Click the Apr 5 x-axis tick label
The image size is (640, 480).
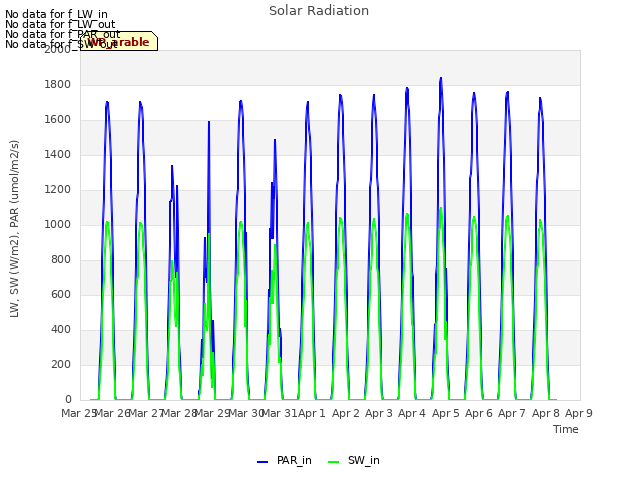[x=446, y=413]
